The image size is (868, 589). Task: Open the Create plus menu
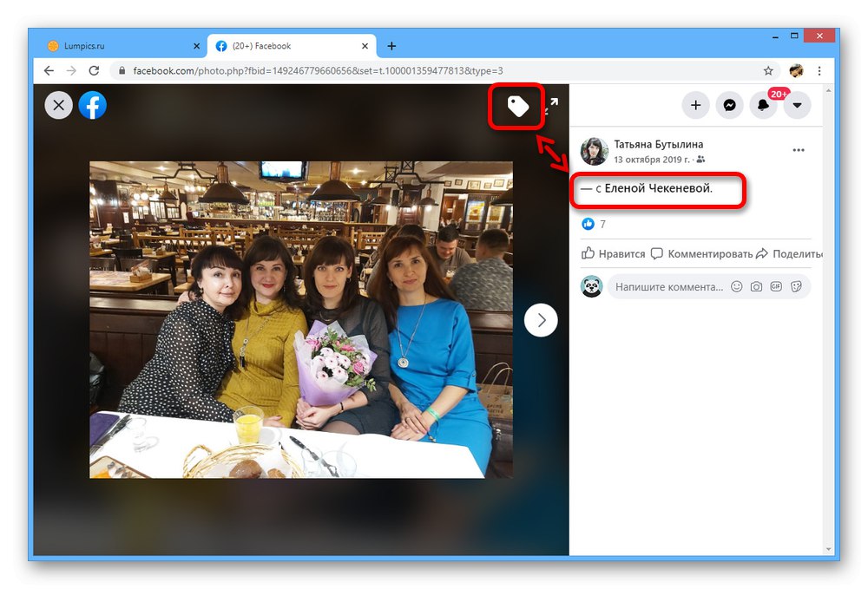click(x=696, y=105)
